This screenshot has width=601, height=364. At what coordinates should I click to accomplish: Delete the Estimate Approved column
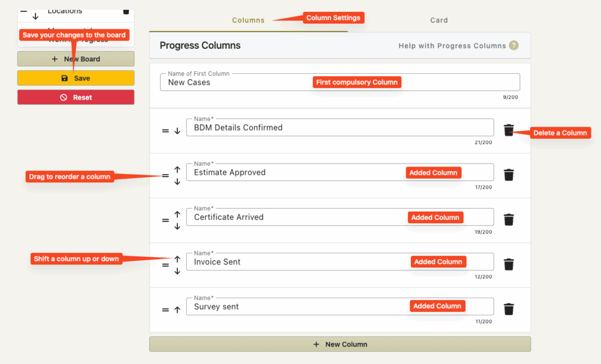click(509, 175)
